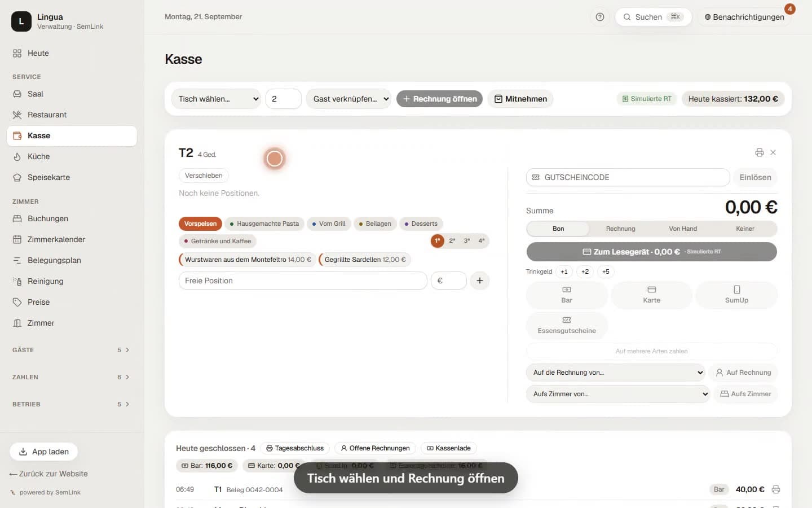Click the Freie Position text field

point(303,281)
